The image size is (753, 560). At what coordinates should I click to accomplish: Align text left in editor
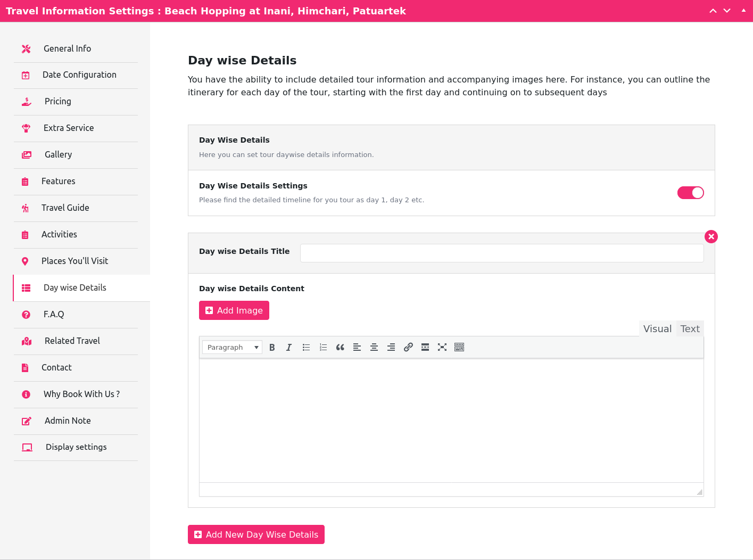click(x=357, y=347)
